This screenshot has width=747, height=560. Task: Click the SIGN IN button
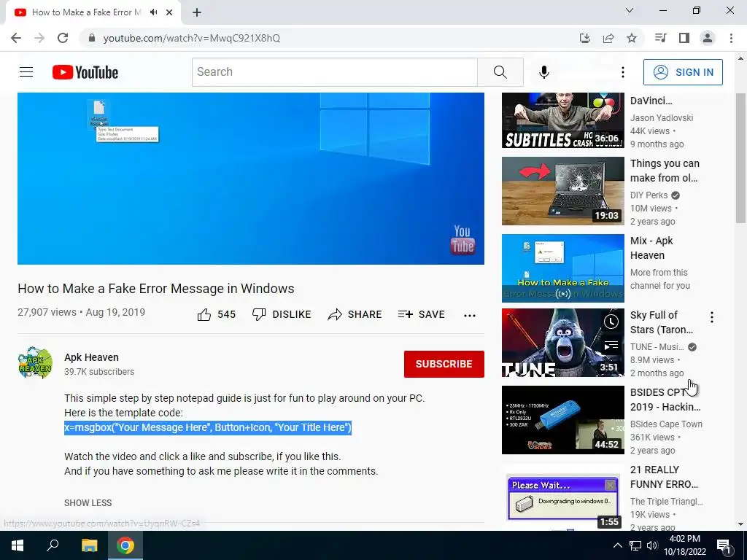click(683, 72)
